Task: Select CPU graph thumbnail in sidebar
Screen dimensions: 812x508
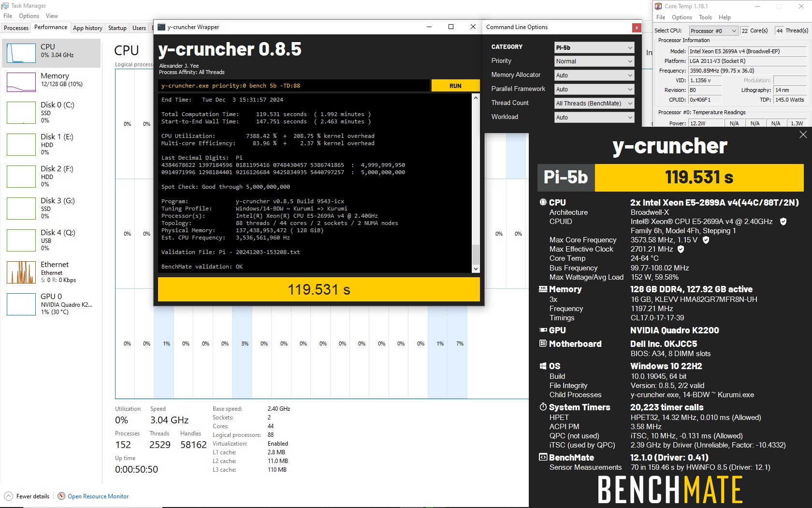Action: pyautogui.click(x=21, y=53)
